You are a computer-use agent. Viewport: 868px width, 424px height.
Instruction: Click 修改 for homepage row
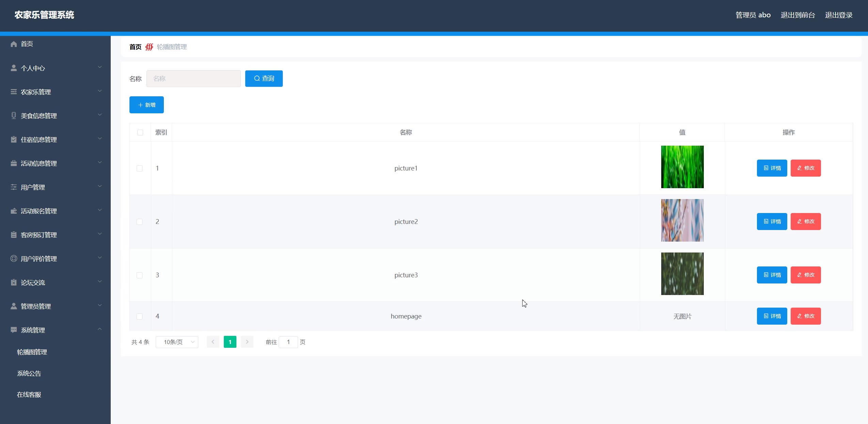[806, 316]
